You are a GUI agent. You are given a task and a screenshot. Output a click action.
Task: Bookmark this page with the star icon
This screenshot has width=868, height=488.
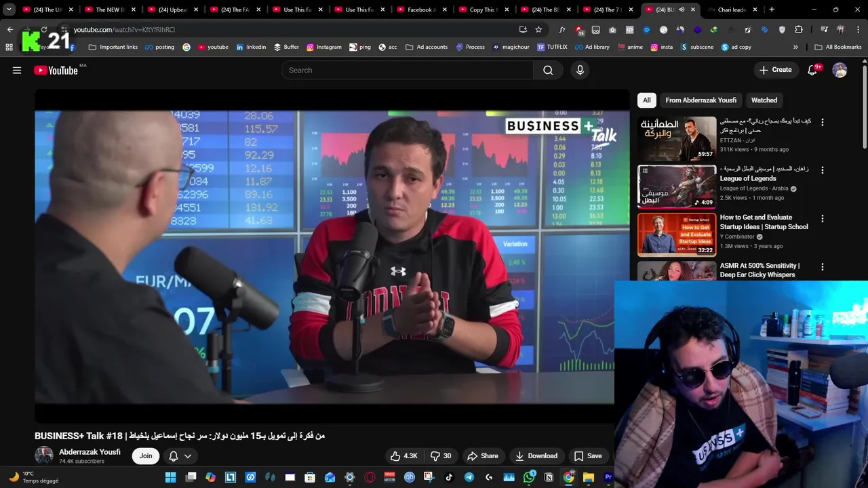tap(538, 30)
